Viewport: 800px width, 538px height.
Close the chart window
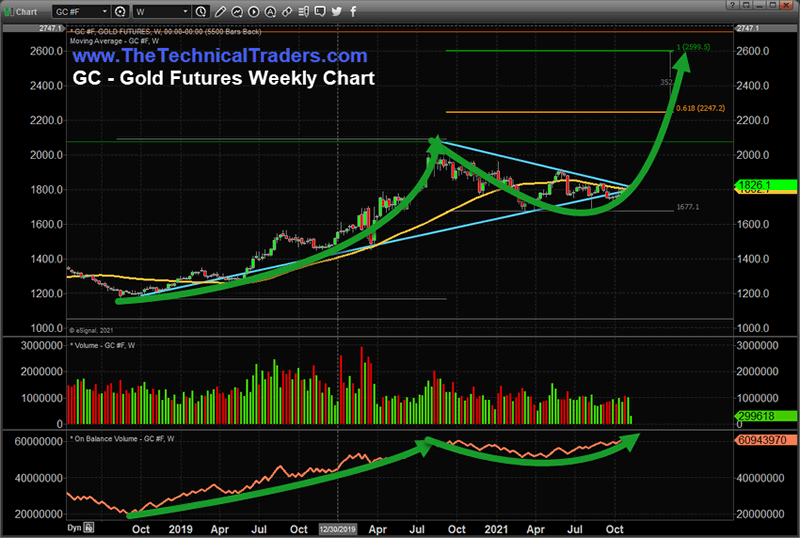786,5
